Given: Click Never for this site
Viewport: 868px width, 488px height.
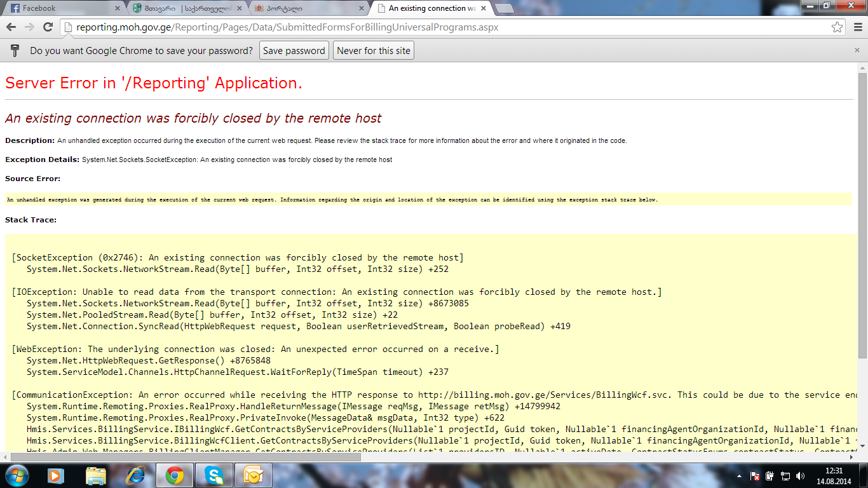Looking at the screenshot, I should coord(374,51).
